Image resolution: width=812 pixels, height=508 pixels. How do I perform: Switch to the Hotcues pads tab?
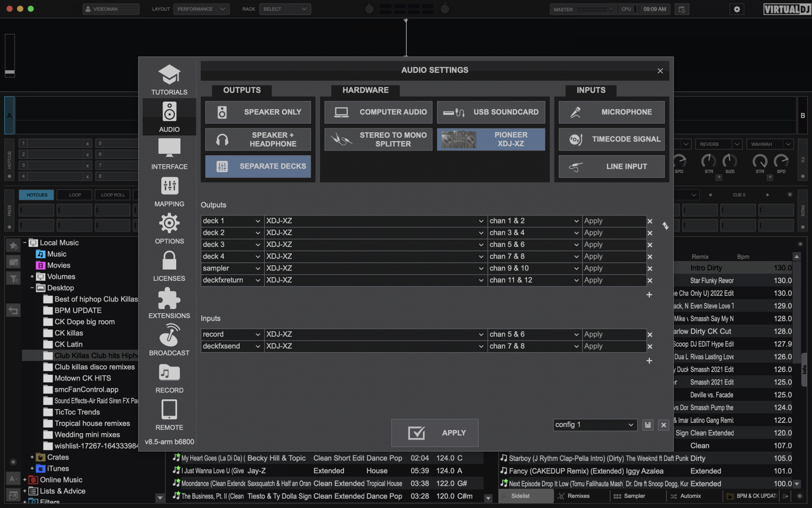(x=37, y=195)
